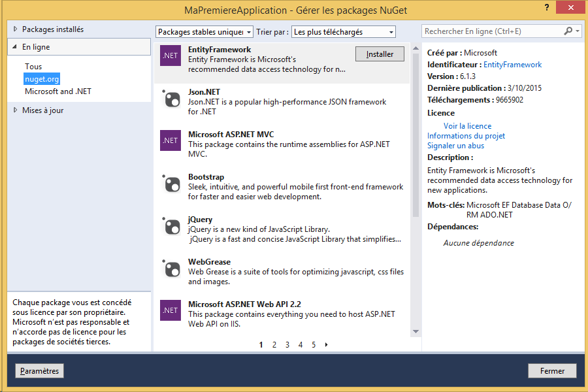Install the EntityFramework package

[x=380, y=54]
